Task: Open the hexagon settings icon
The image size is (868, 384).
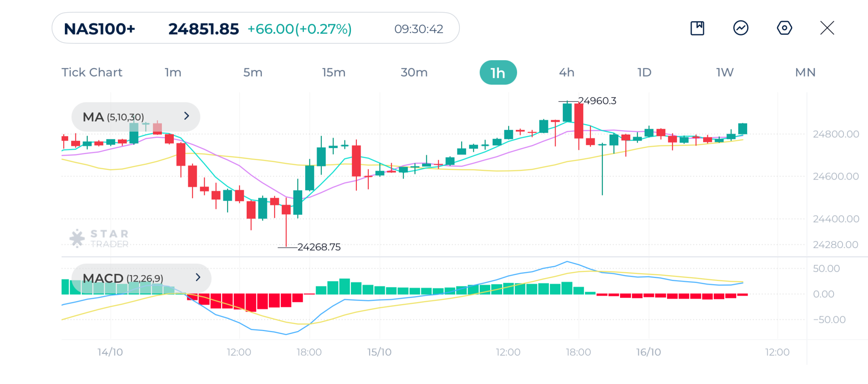Action: [784, 28]
